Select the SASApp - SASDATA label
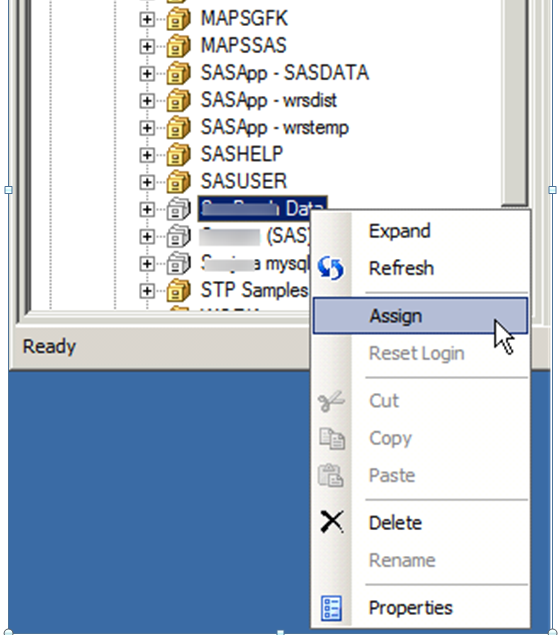This screenshot has height=635, width=558. click(x=285, y=73)
